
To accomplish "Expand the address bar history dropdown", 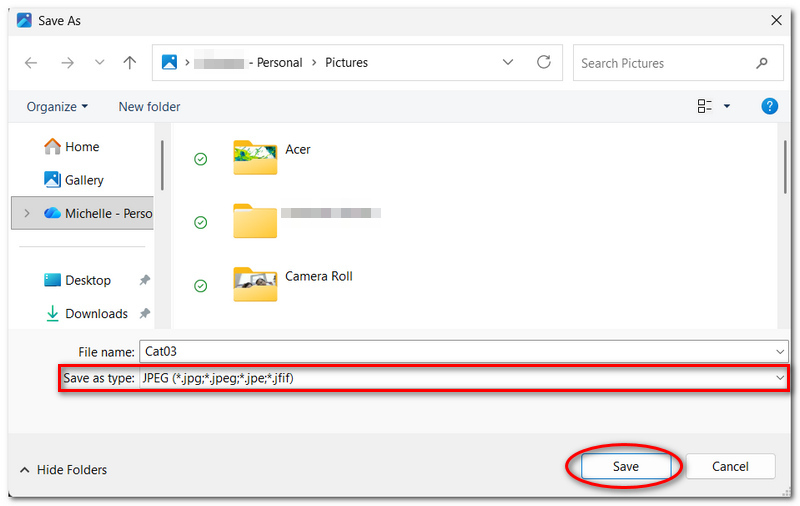I will (x=508, y=62).
